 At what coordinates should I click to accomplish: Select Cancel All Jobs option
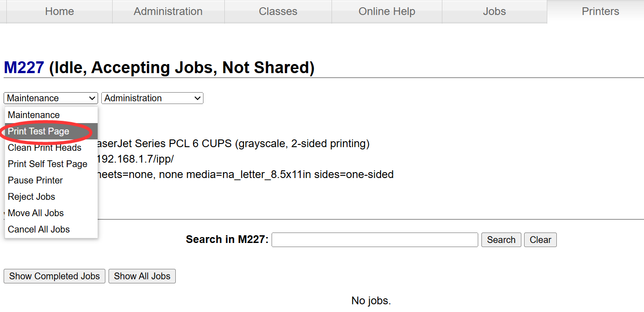pyautogui.click(x=51, y=229)
